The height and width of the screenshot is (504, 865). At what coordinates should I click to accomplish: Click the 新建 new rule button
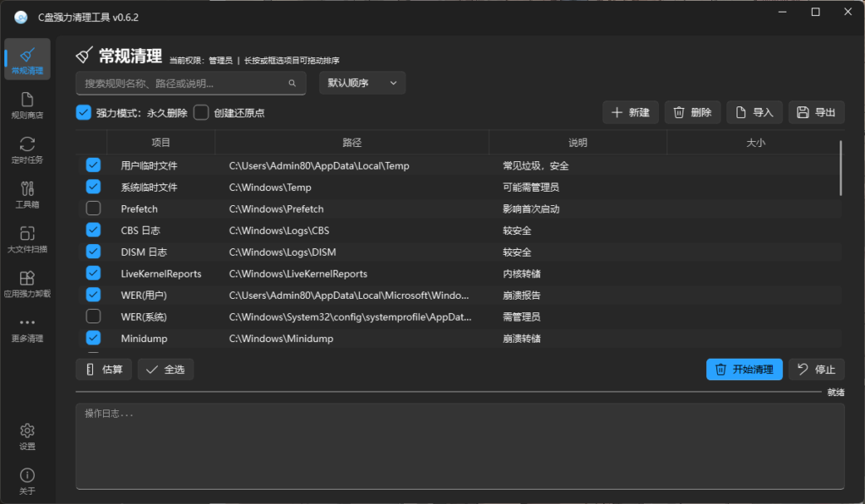[630, 112]
